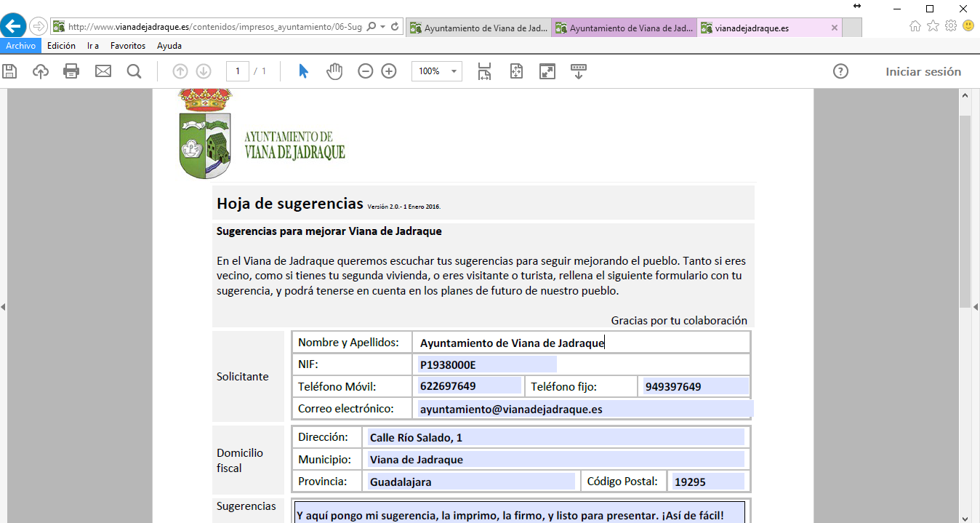The width and height of the screenshot is (980, 523).
Task: Select the Hand tool
Action: tap(334, 71)
